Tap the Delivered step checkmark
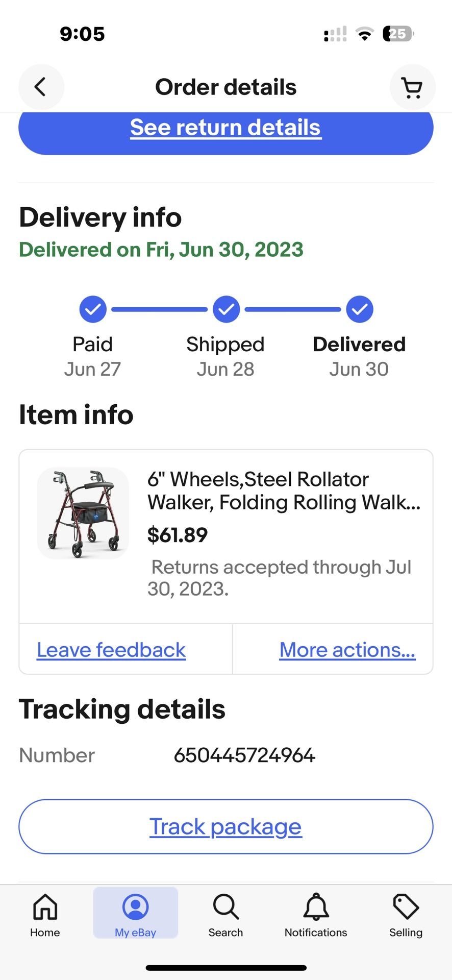Screen dimensions: 452x980 click(360, 309)
